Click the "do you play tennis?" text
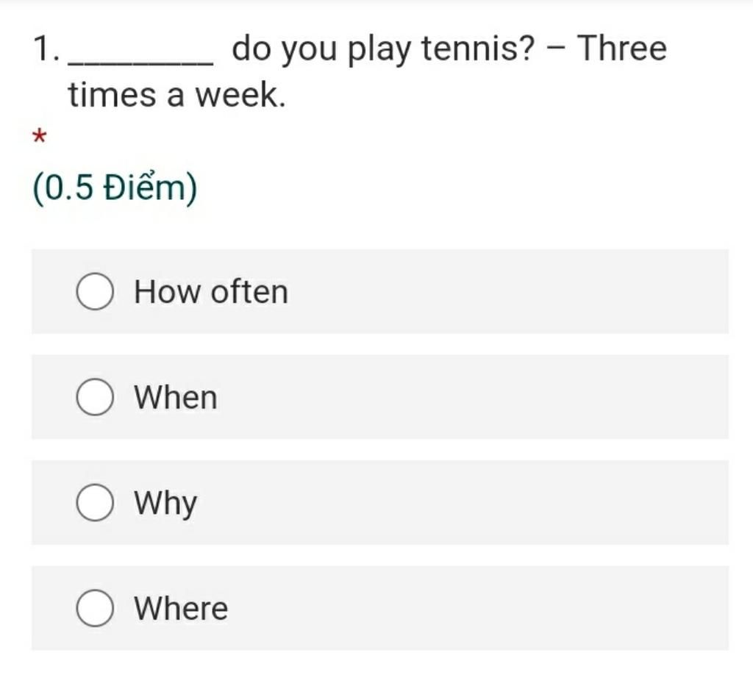The height and width of the screenshot is (700, 753). (x=383, y=49)
